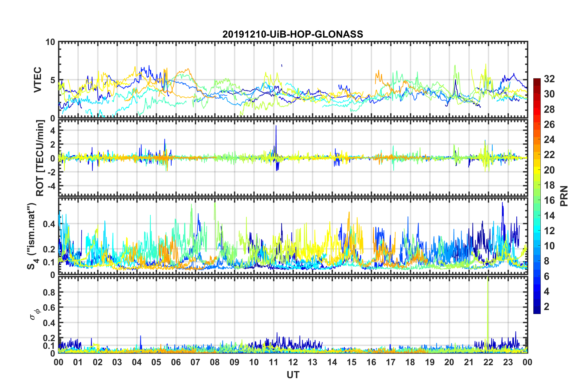Image resolution: width=586 pixels, height=392 pixels.
Task: Click the S4 ("ism.mat") axis label
Action: tap(32, 236)
